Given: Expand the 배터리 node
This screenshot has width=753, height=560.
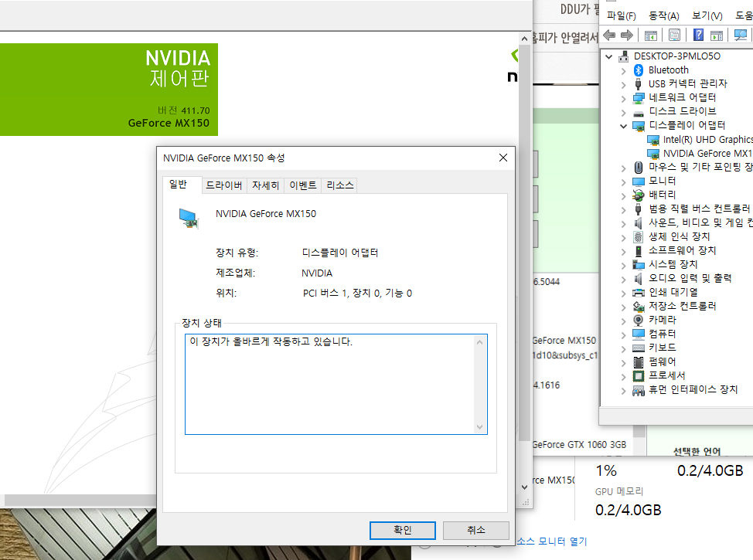Looking at the screenshot, I should click(x=623, y=195).
